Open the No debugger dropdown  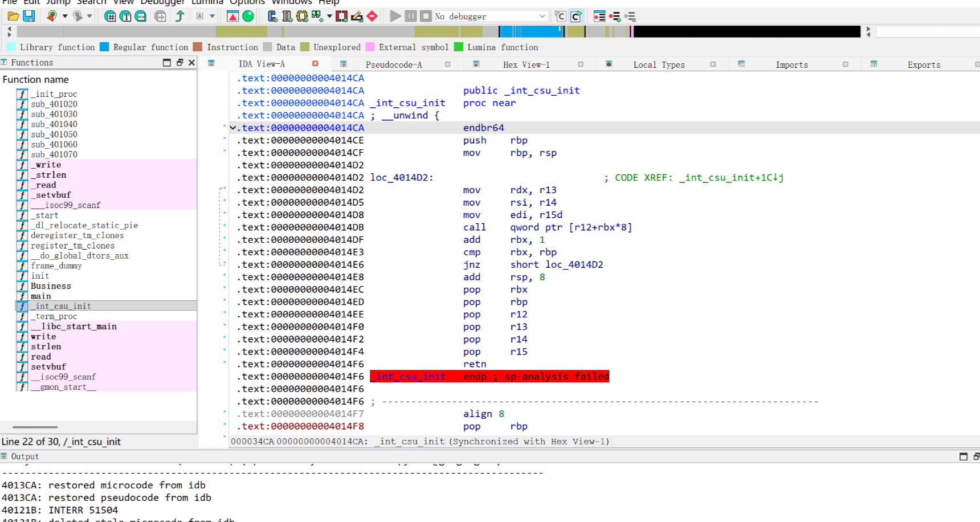coord(542,17)
